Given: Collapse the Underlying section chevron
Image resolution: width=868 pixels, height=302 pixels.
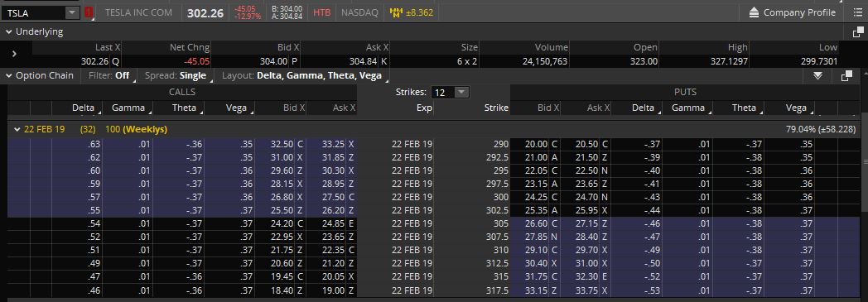Looking at the screenshot, I should tap(9, 32).
